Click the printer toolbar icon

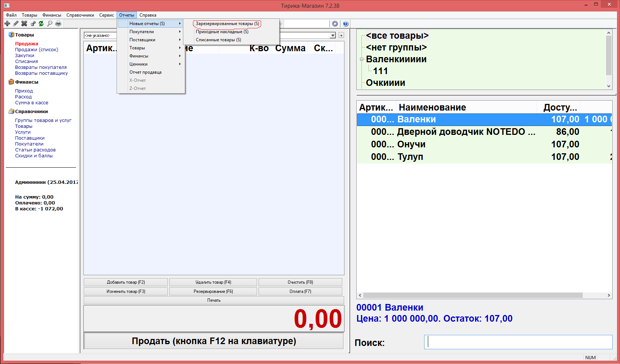[x=58, y=24]
